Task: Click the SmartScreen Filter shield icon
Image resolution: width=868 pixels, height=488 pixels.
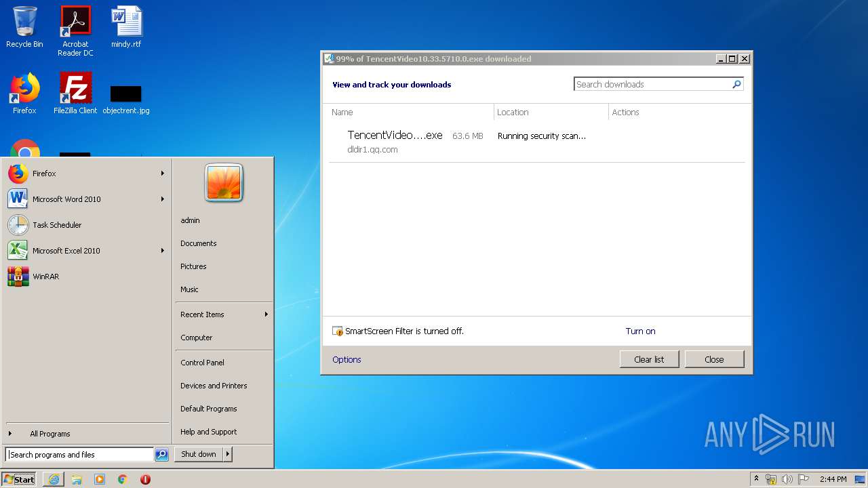Action: click(338, 331)
